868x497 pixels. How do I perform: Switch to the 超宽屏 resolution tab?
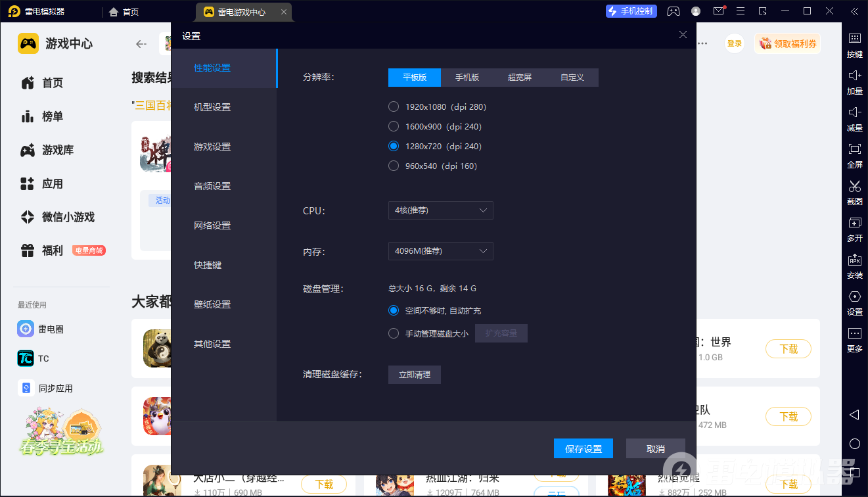click(520, 78)
